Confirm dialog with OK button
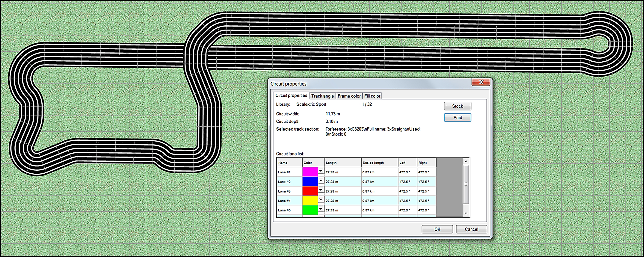 click(437, 229)
